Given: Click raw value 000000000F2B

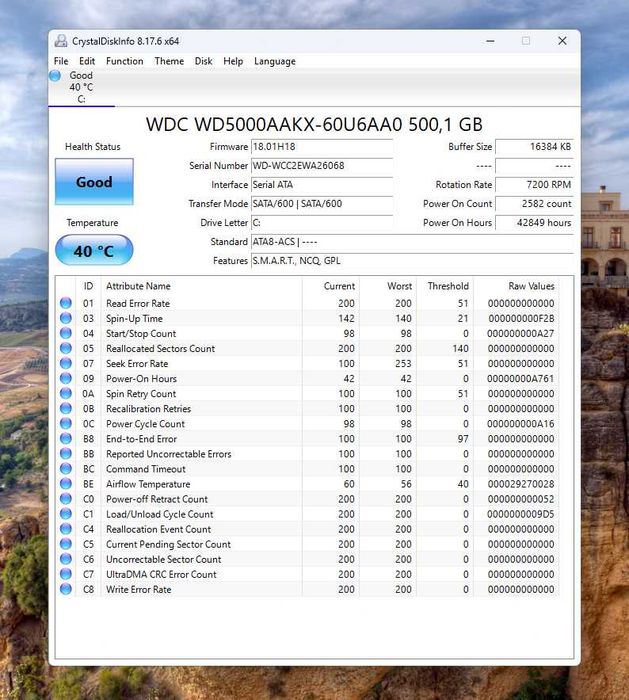Looking at the screenshot, I should pos(521,319).
